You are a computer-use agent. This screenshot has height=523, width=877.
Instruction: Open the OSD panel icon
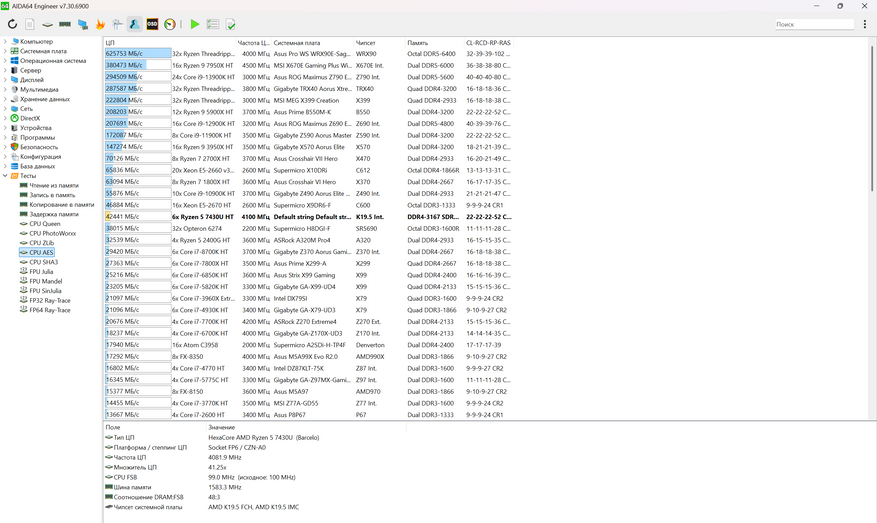pyautogui.click(x=152, y=24)
